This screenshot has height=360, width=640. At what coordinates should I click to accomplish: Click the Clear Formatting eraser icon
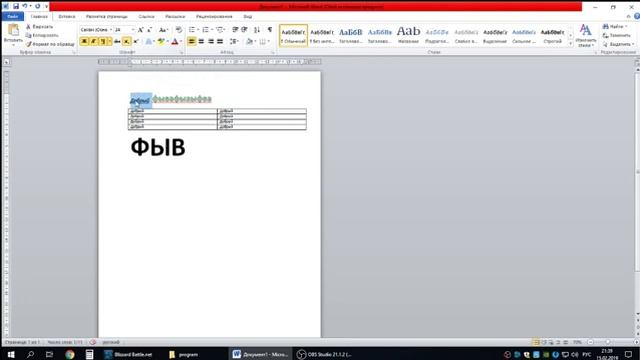click(179, 30)
